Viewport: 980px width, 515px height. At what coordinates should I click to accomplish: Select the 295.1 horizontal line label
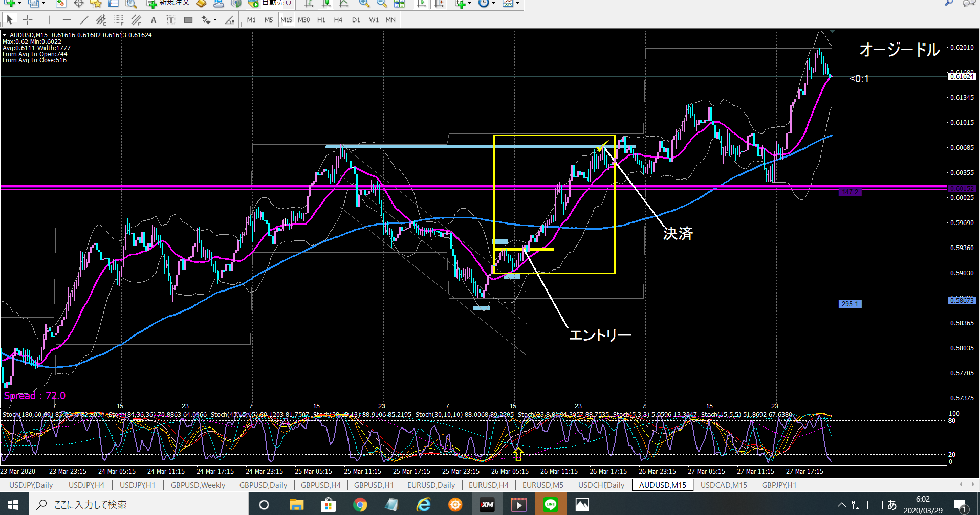(x=850, y=304)
